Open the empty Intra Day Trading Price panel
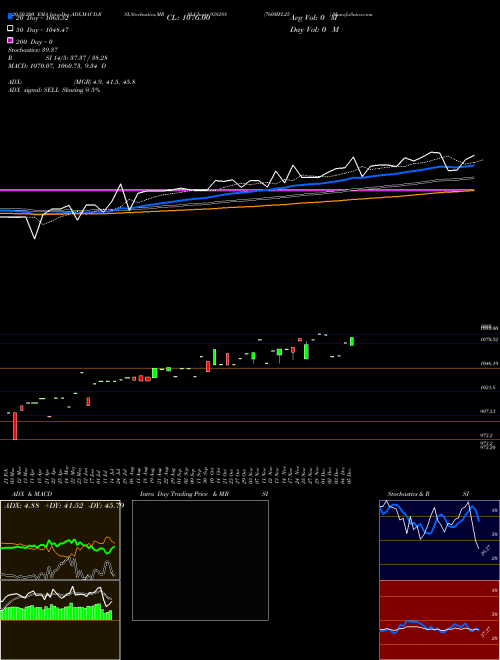This screenshot has height=660, width=500. click(x=200, y=560)
